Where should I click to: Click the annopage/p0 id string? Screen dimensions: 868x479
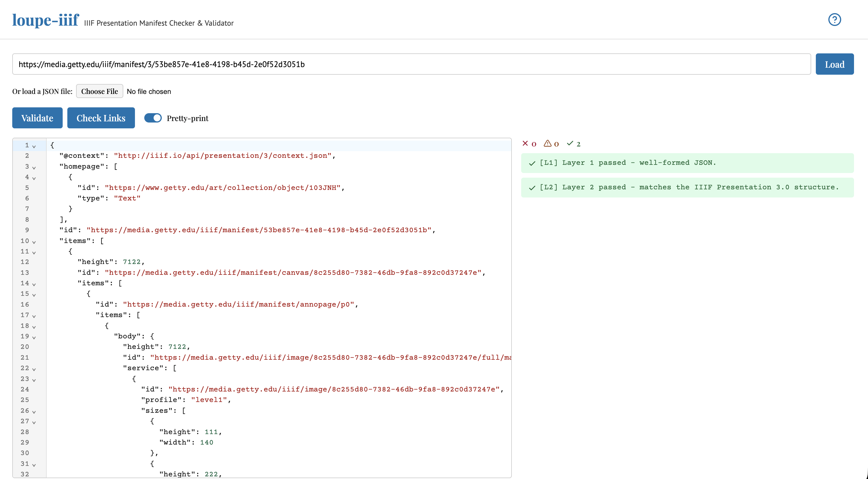[x=238, y=304]
